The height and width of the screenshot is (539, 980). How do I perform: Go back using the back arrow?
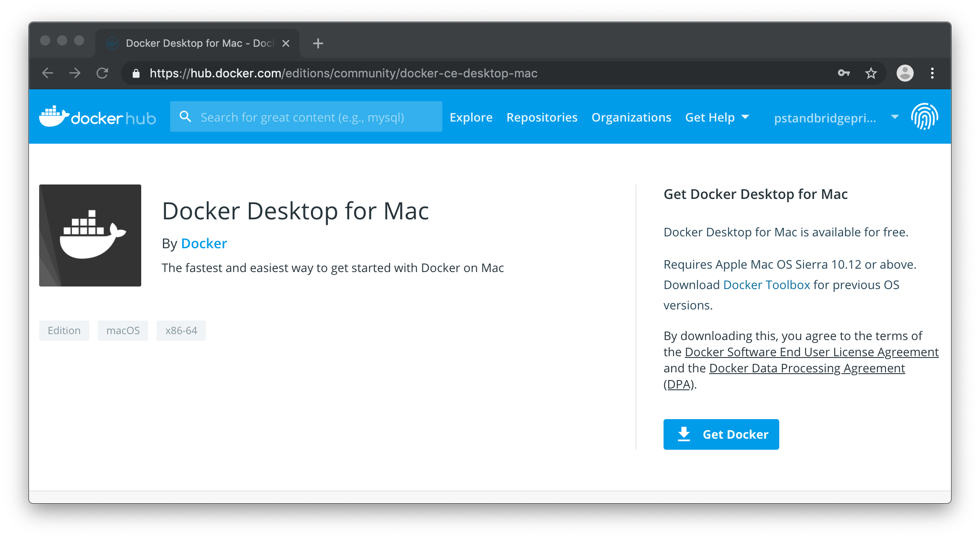48,73
